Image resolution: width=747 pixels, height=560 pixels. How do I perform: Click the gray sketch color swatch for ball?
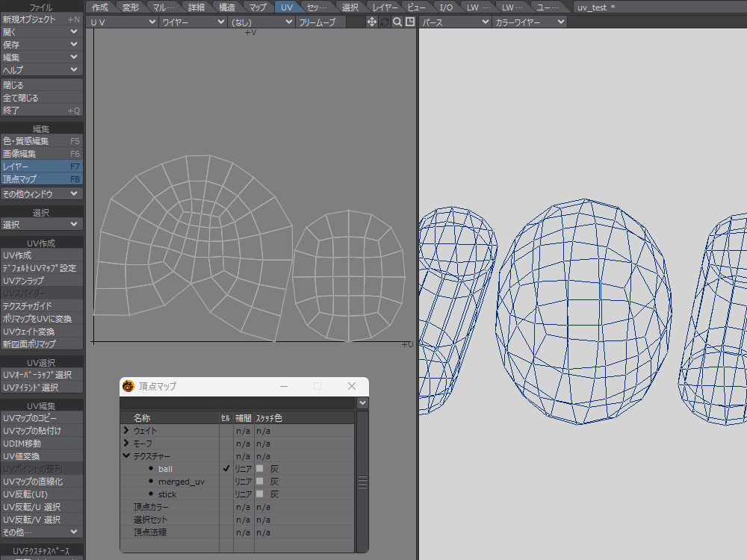(260, 469)
